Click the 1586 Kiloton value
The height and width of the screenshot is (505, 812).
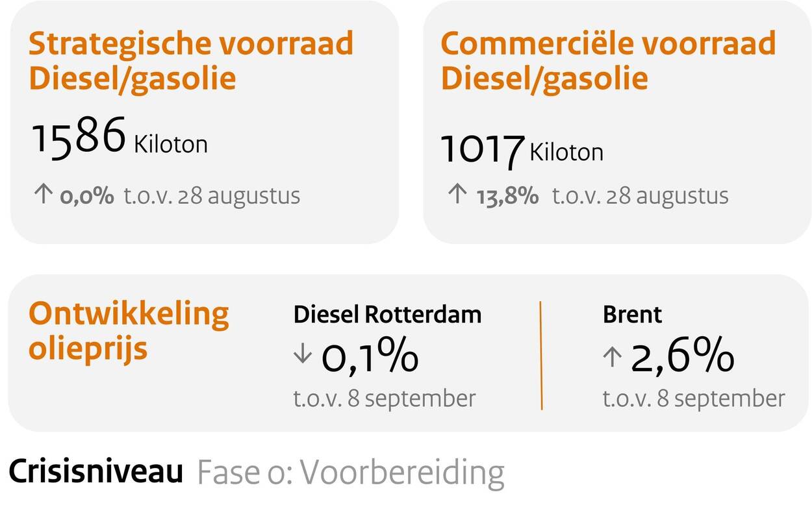tap(120, 138)
